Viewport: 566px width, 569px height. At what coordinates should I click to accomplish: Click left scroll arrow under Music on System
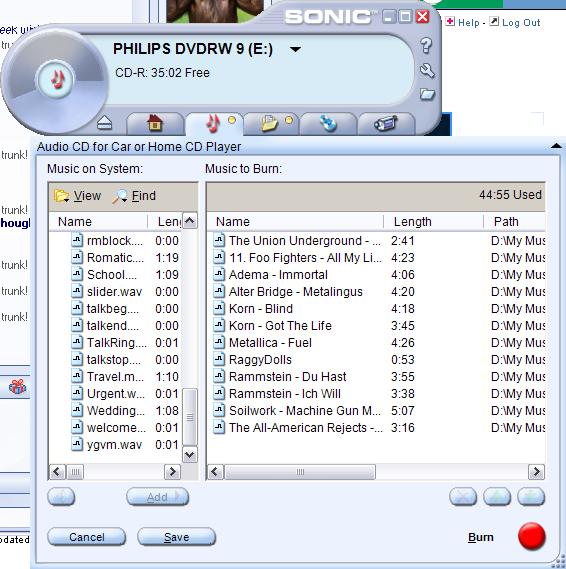pos(57,472)
